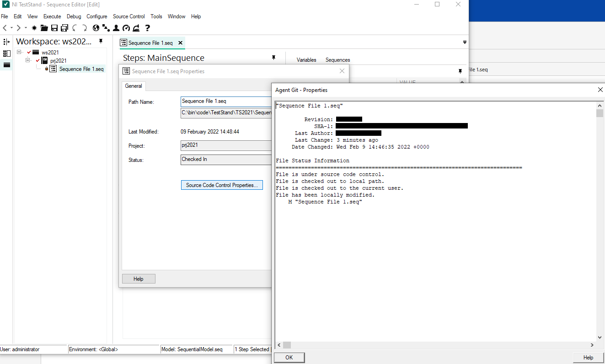Click the Save All double-disk icon
The width and height of the screenshot is (605, 364).
click(x=64, y=28)
